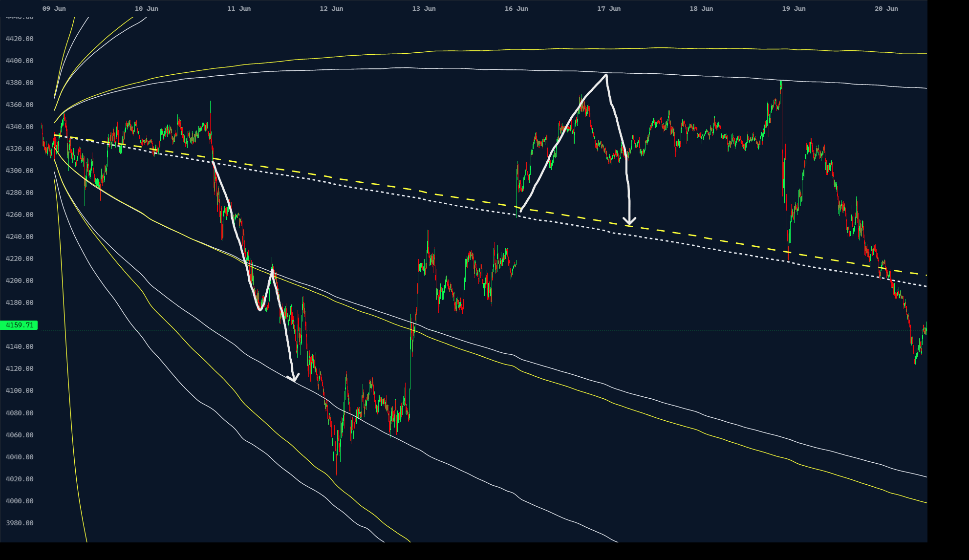Click the 17 Jun date label

[609, 9]
